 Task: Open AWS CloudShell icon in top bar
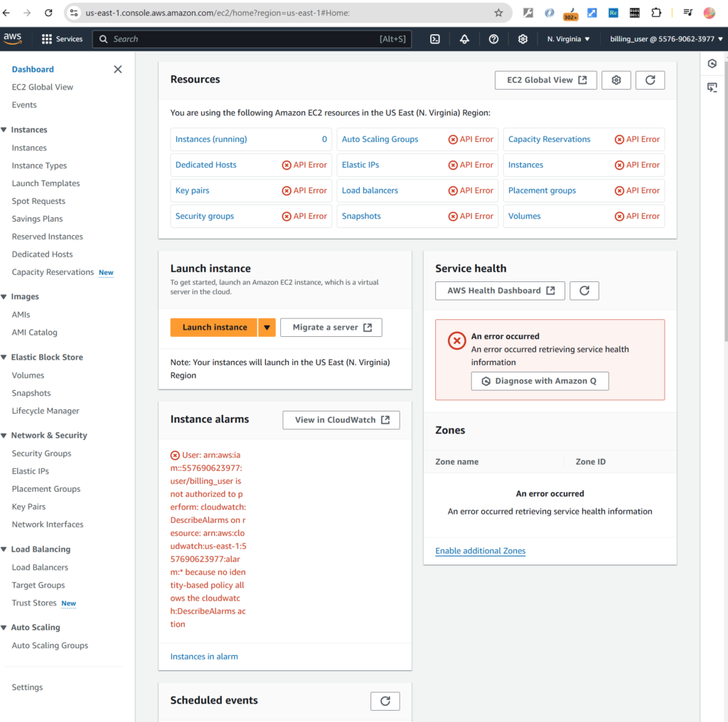click(x=435, y=39)
